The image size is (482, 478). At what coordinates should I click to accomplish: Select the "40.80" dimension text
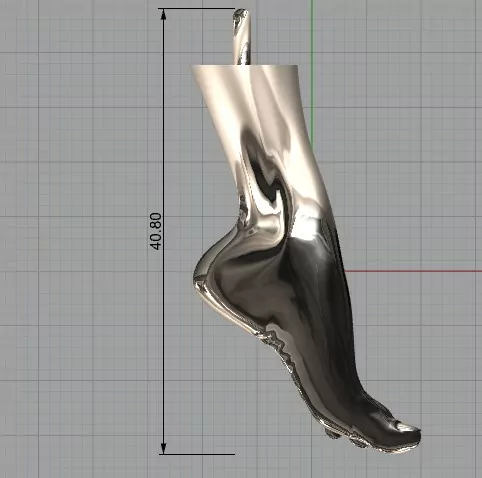[156, 231]
